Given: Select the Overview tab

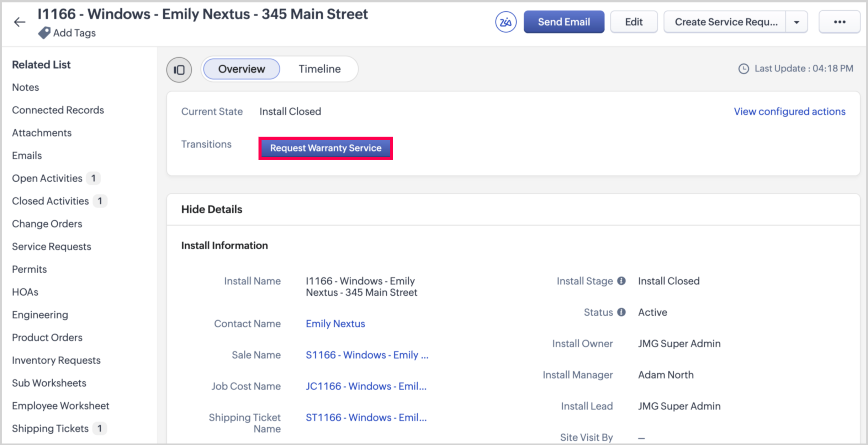Looking at the screenshot, I should click(x=242, y=69).
